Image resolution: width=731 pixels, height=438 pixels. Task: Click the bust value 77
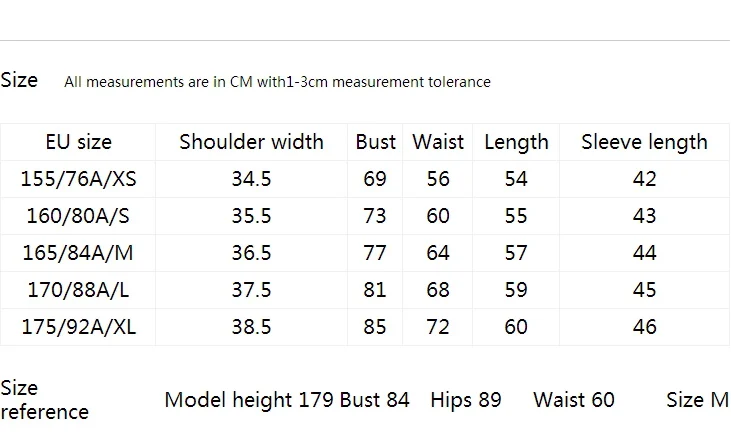click(375, 253)
